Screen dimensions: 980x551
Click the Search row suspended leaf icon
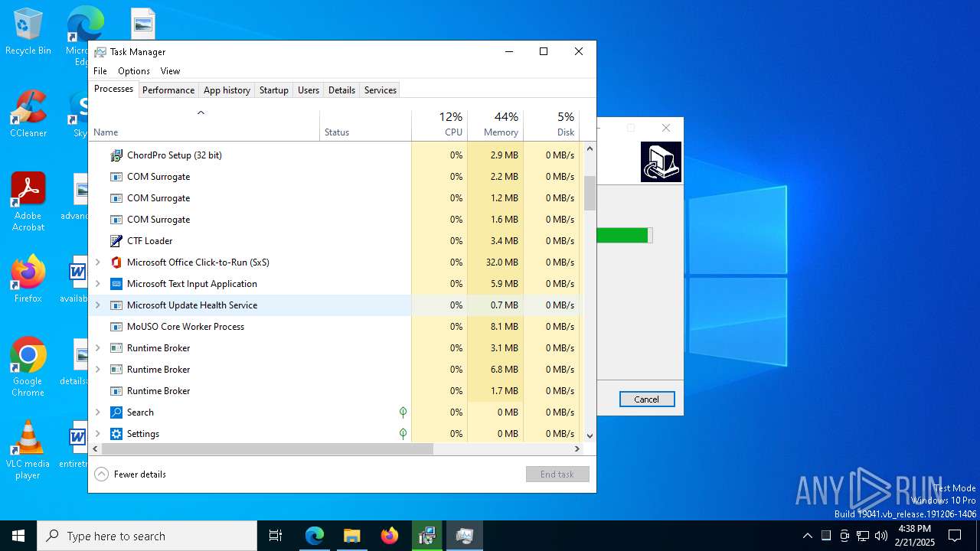click(403, 412)
